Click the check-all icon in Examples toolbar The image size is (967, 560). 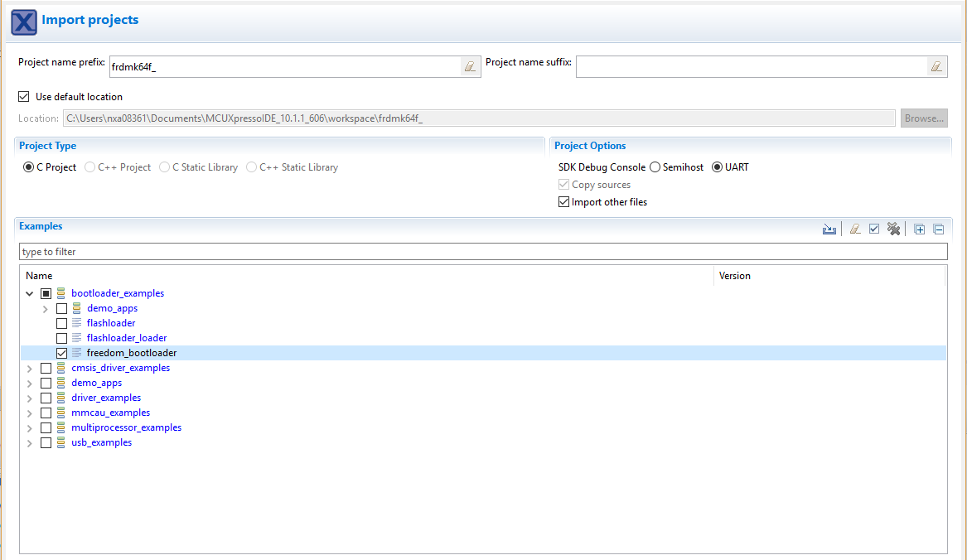(x=874, y=229)
